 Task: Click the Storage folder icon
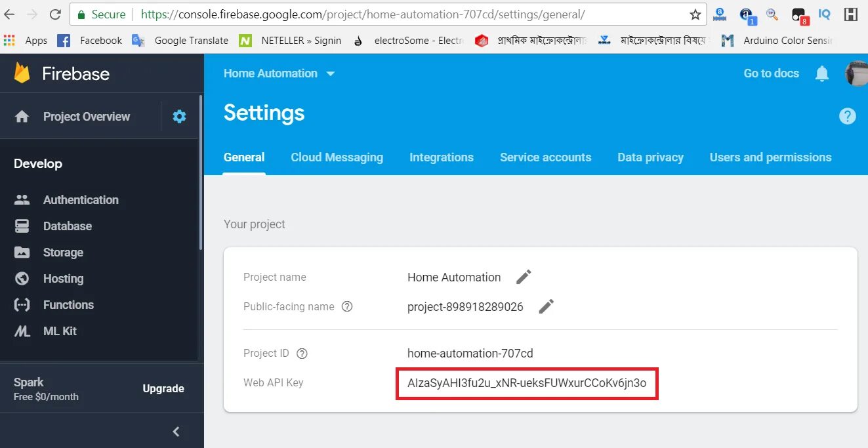[x=22, y=253]
